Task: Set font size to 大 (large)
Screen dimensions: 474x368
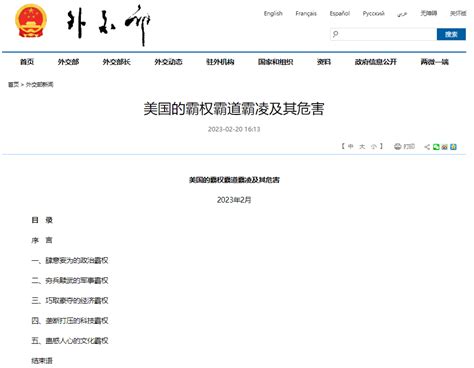Action: click(x=362, y=146)
